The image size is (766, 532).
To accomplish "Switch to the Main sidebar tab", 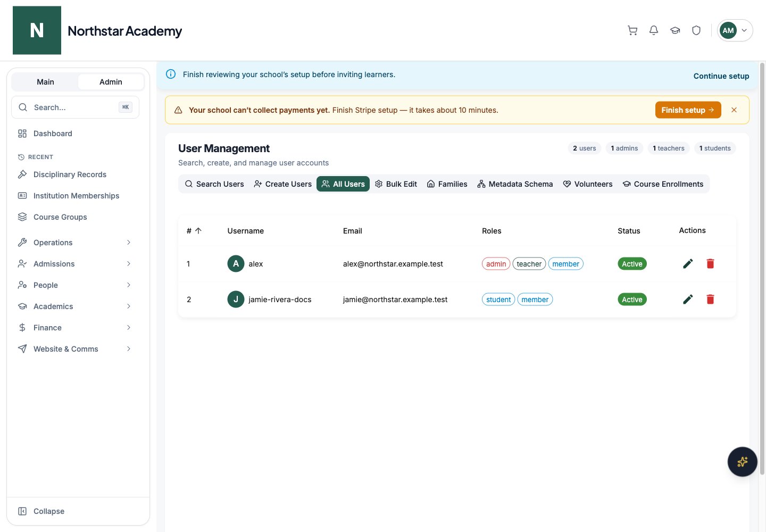I will coord(45,82).
